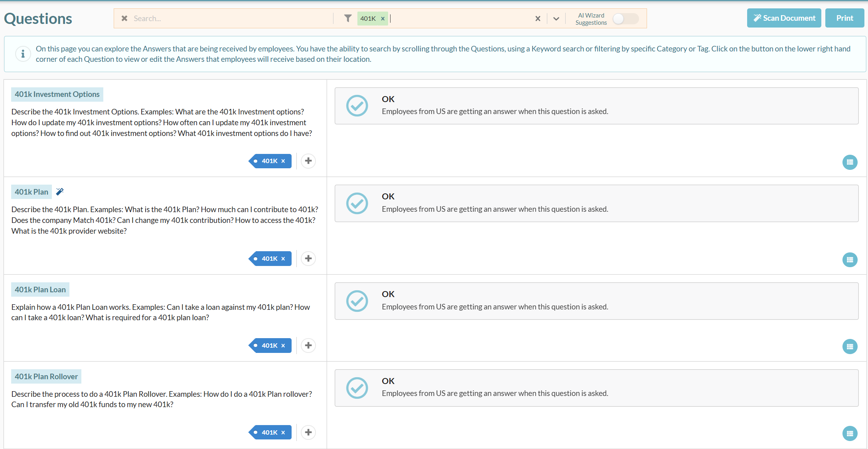Open answers grid for 401k Plan question
The image size is (868, 449).
click(x=850, y=260)
